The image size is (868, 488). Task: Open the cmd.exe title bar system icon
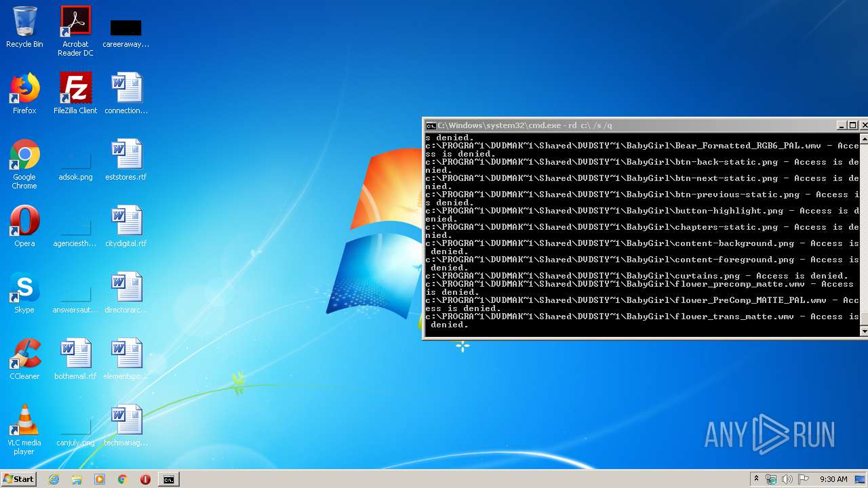[431, 125]
